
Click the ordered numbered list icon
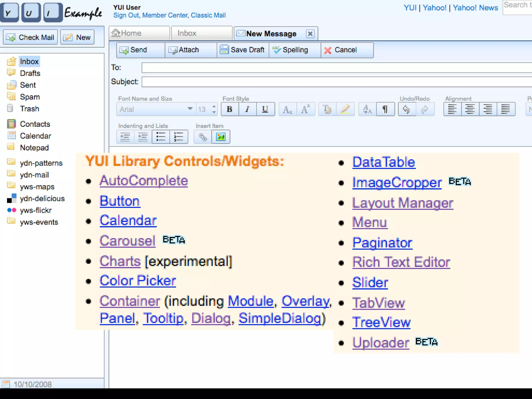coord(178,137)
